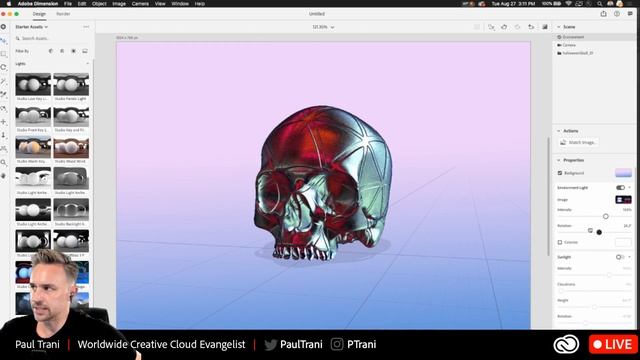This screenshot has width=640, height=360.
Task: Toggle the render preview icon
Action: click(x=545, y=27)
